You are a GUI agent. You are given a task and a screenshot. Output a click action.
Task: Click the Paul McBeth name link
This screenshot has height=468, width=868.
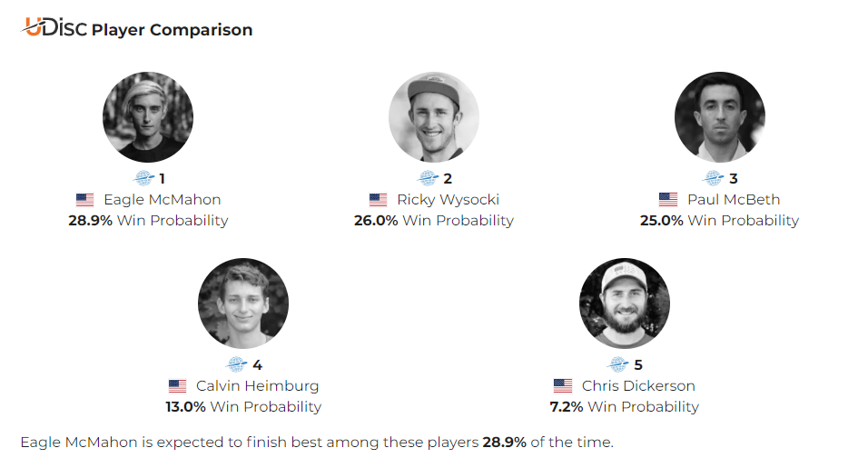[x=734, y=199]
